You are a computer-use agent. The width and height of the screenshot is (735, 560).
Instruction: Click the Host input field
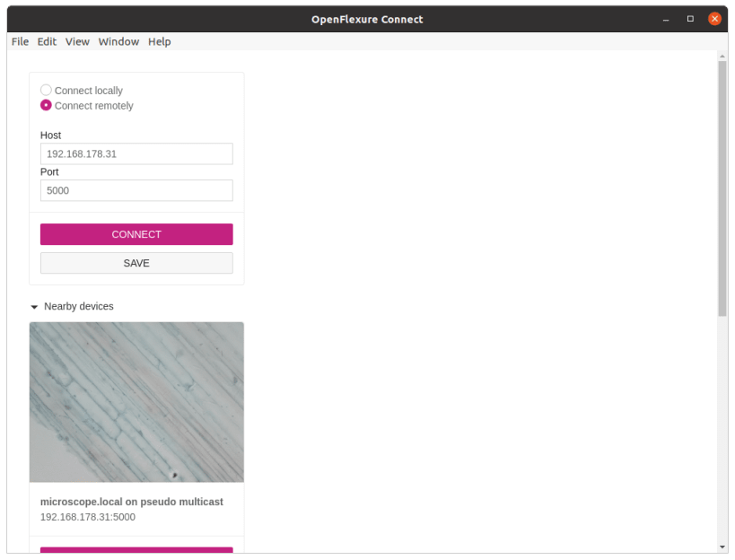click(136, 153)
